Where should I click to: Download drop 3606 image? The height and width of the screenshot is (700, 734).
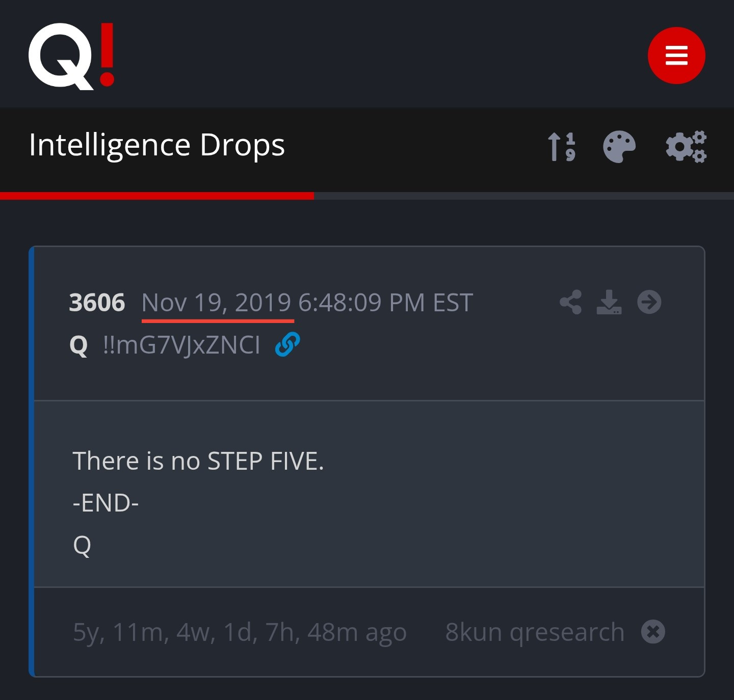point(609,302)
